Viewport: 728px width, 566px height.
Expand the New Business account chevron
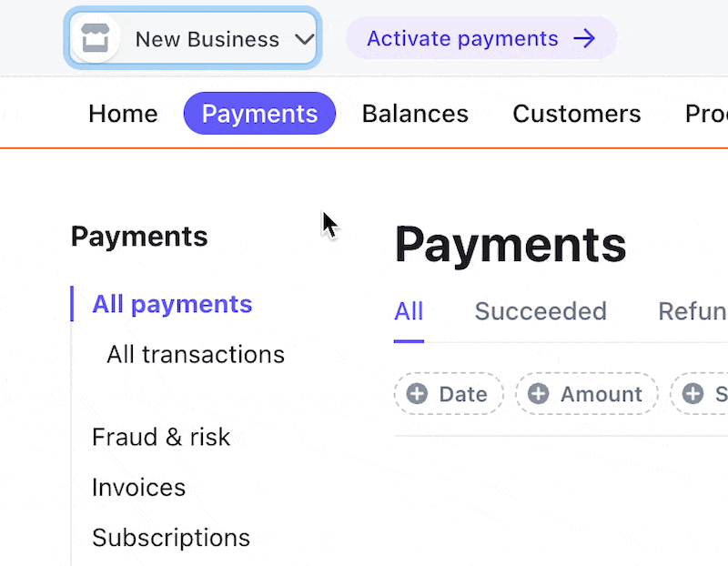coord(305,39)
